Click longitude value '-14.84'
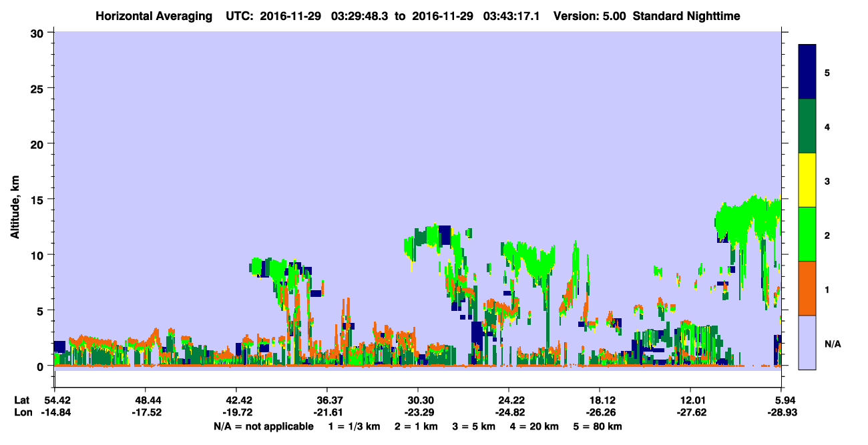This screenshot has height=445, width=868. [55, 412]
